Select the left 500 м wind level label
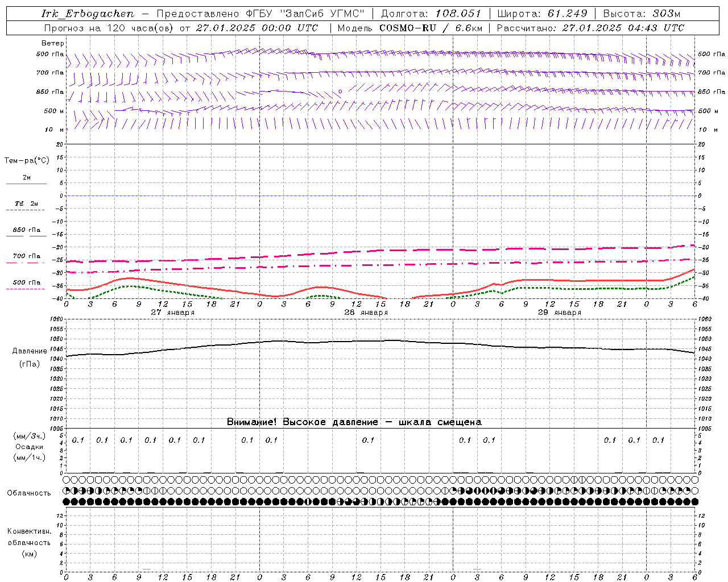Screen dimensions: 728x582 click(54, 111)
